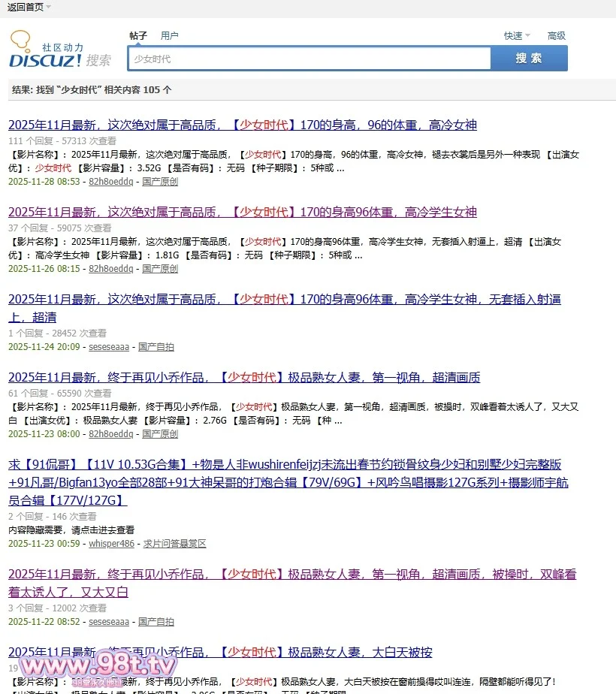The image size is (616, 694).
Task: Expand the 快速 dropdown
Action: click(516, 36)
